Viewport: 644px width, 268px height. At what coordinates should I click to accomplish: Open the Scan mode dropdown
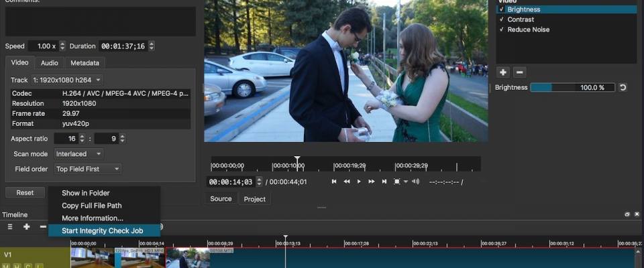coord(79,154)
